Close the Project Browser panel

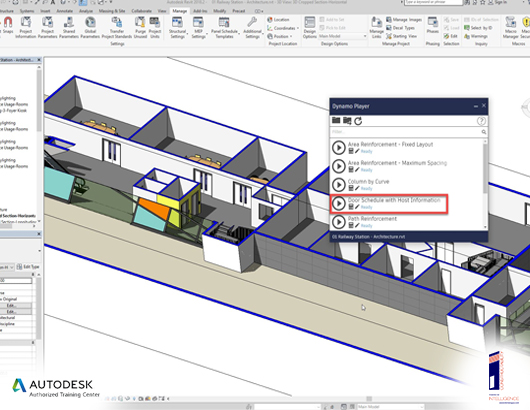point(39,60)
